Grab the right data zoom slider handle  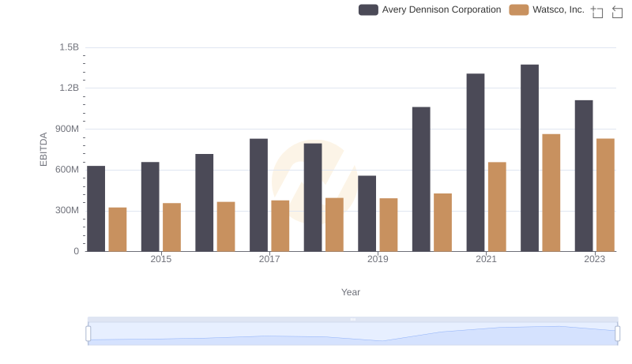617,333
